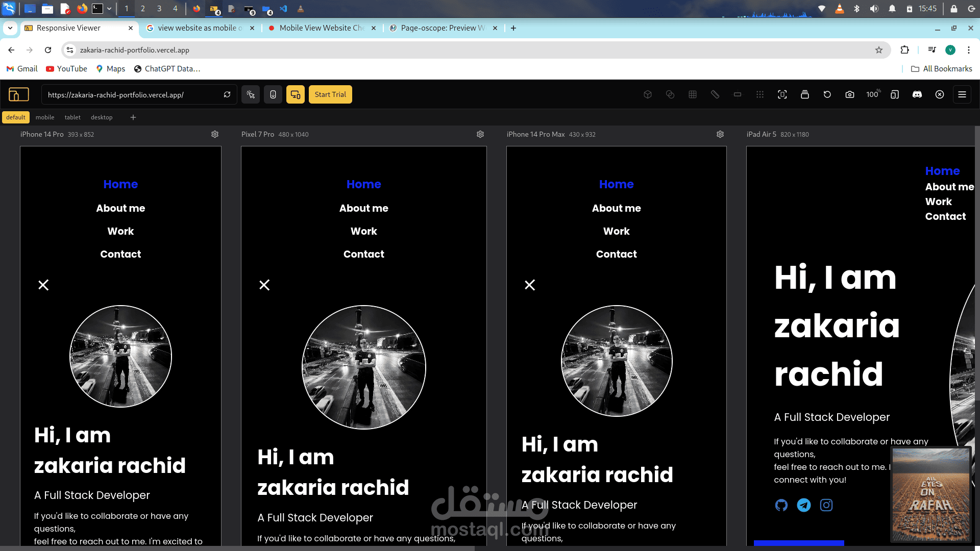
Task: Click the viewer URL input field
Action: pyautogui.click(x=133, y=94)
